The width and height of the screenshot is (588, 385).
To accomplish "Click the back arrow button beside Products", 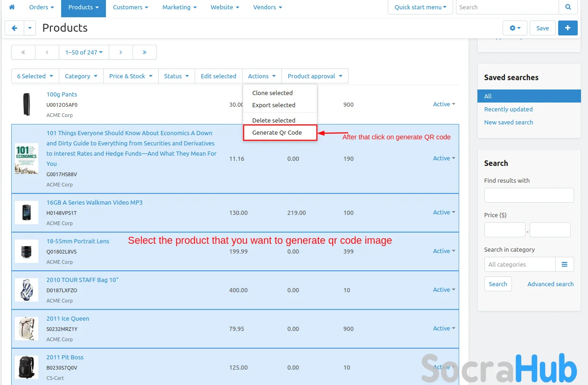I will [14, 28].
